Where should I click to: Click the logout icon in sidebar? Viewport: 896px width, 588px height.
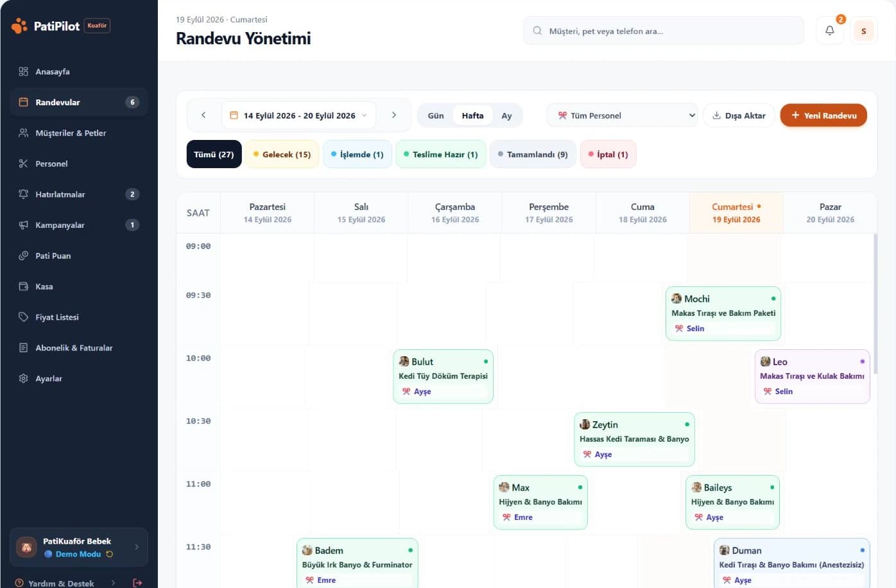[x=137, y=583]
